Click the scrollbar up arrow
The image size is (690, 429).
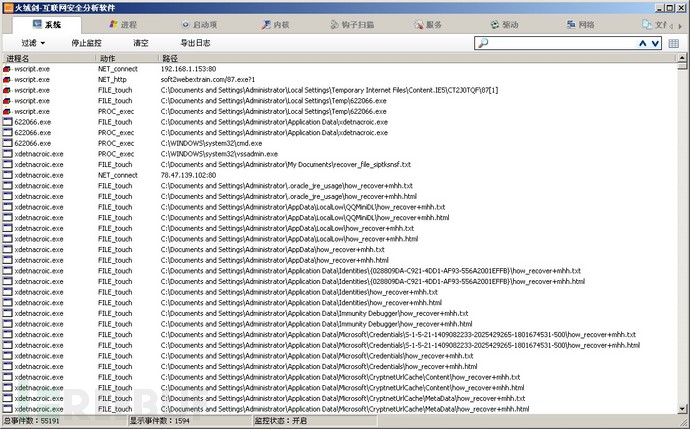(682, 57)
